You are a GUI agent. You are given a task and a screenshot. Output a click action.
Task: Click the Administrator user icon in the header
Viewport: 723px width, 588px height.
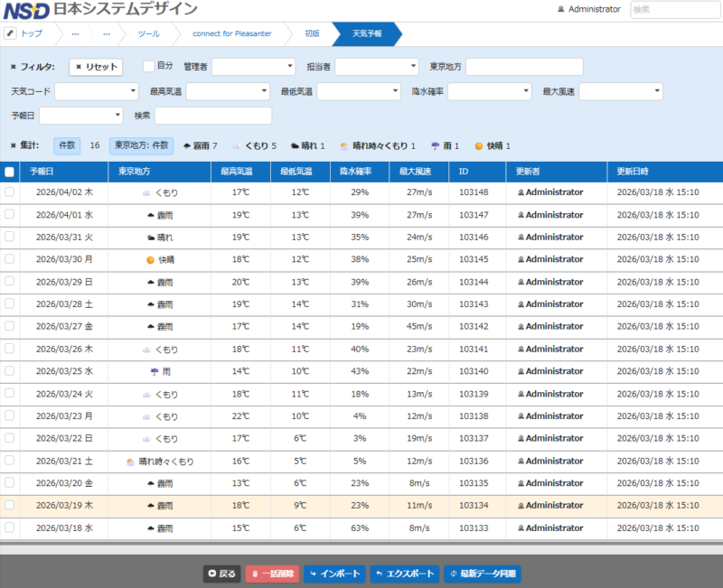(x=561, y=9)
